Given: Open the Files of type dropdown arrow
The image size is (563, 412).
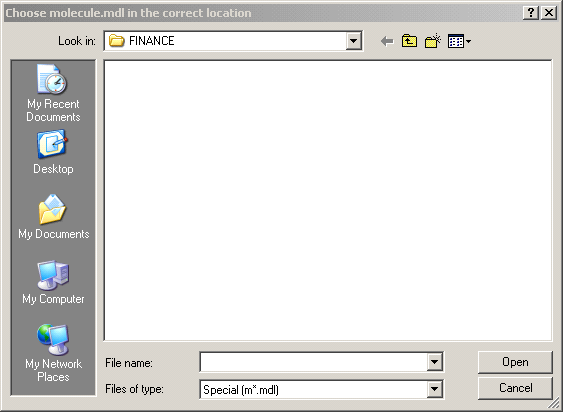Looking at the screenshot, I should [434, 389].
